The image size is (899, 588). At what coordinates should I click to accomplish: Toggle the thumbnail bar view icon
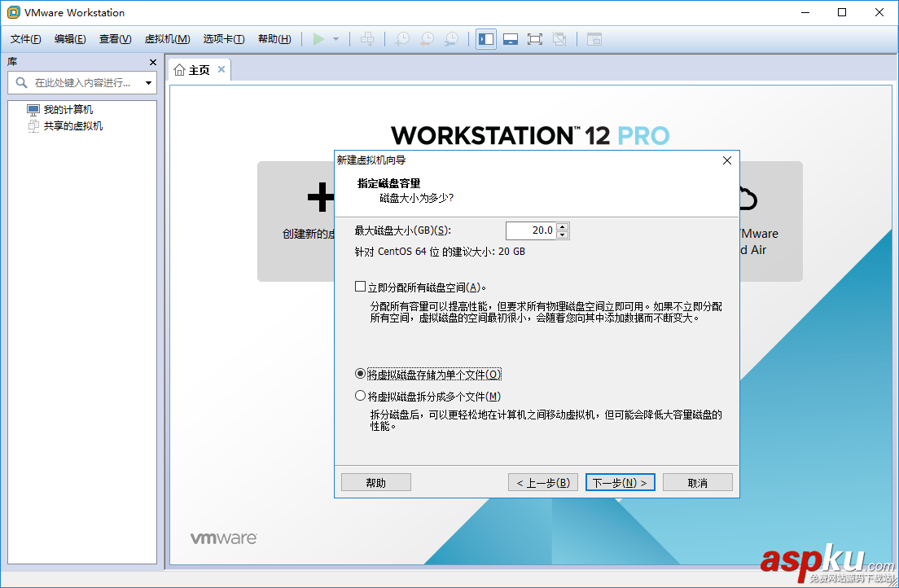coord(511,39)
